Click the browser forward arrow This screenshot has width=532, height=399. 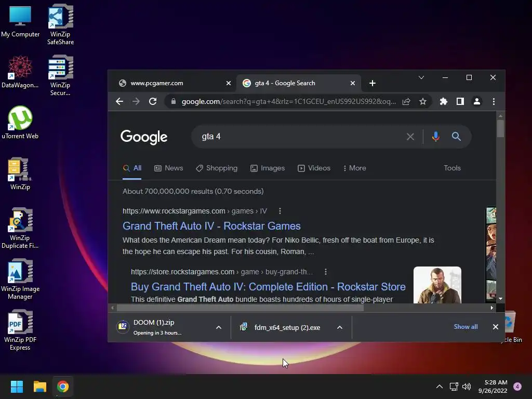click(136, 101)
